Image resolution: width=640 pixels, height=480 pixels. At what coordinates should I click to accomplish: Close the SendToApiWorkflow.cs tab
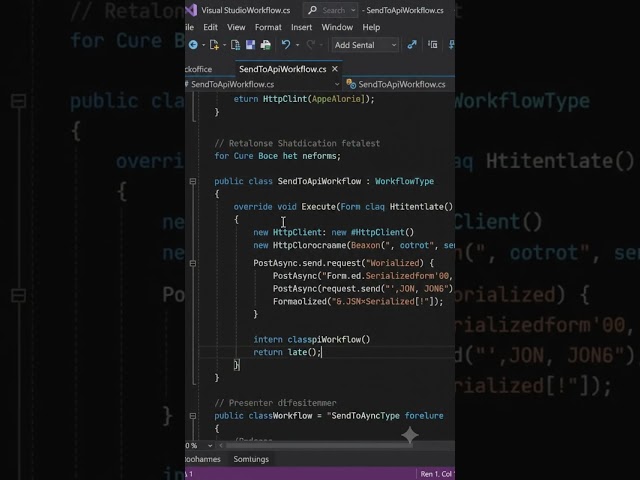pos(335,69)
